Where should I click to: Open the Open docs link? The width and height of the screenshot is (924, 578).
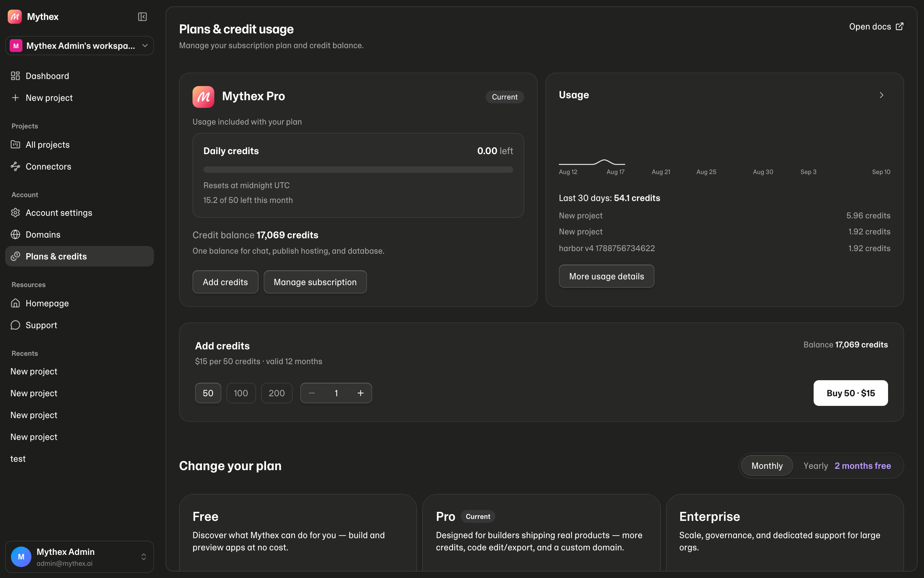pyautogui.click(x=876, y=26)
